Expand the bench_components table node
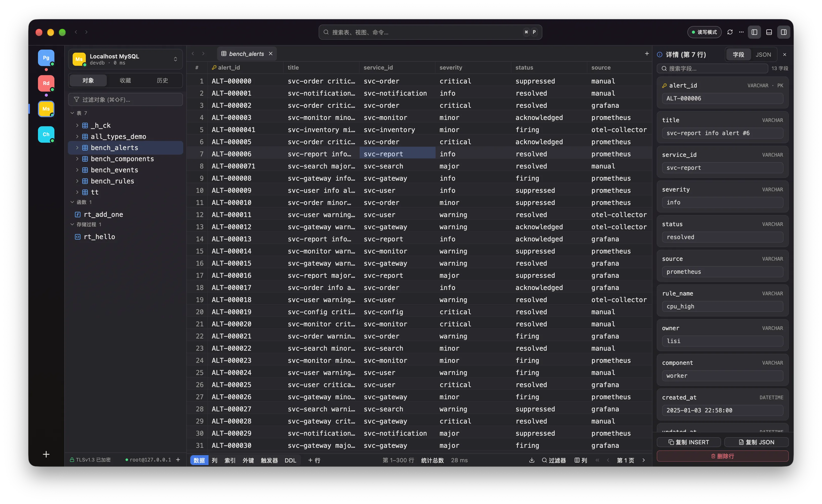Viewport: 822px width, 504px height. coord(77,159)
